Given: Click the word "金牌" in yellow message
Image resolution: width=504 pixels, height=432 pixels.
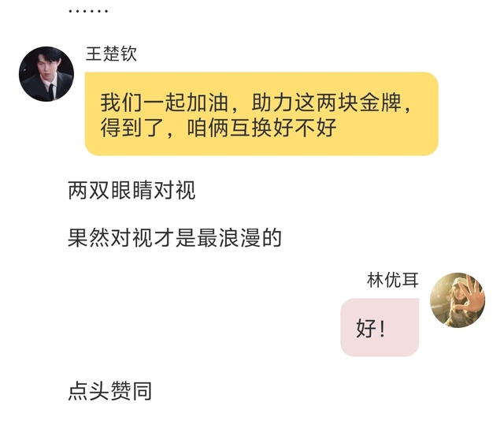Looking at the screenshot, I should click(380, 102).
